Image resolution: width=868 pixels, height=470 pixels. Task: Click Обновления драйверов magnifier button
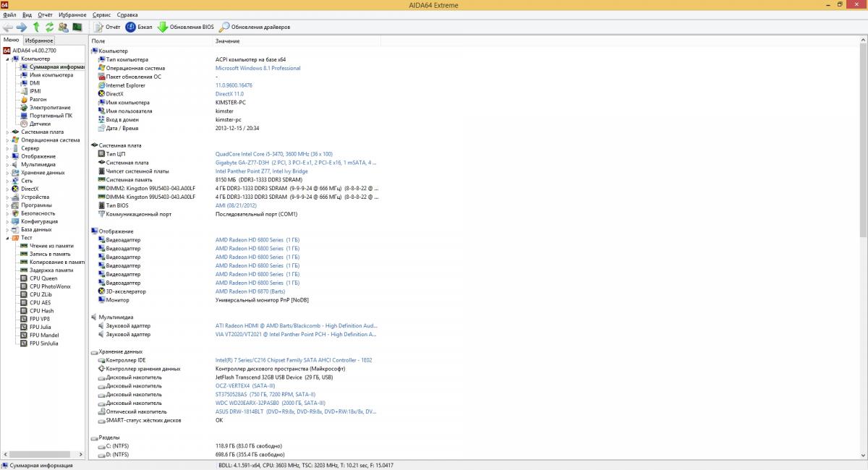point(255,27)
